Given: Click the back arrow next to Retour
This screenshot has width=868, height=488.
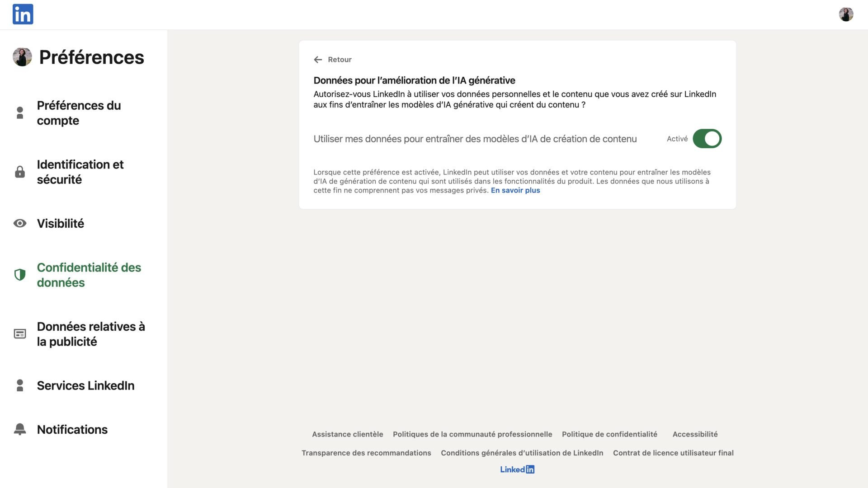Looking at the screenshot, I should 318,60.
